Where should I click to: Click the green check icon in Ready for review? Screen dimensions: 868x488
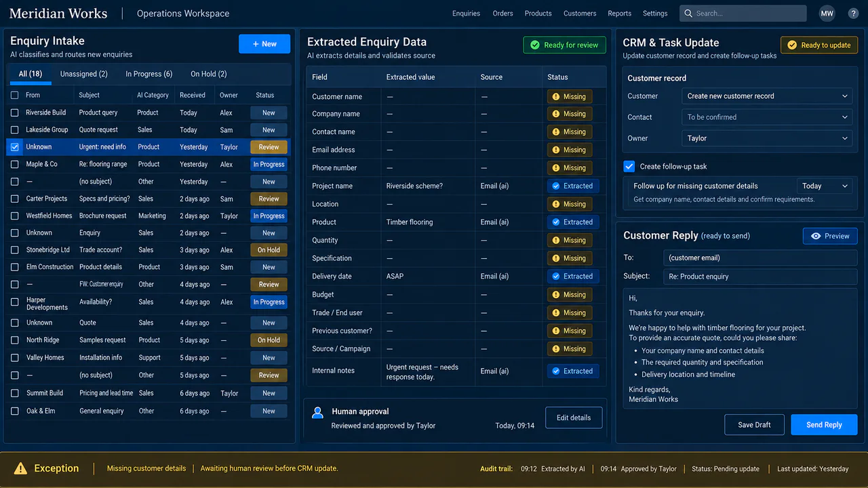(x=535, y=45)
